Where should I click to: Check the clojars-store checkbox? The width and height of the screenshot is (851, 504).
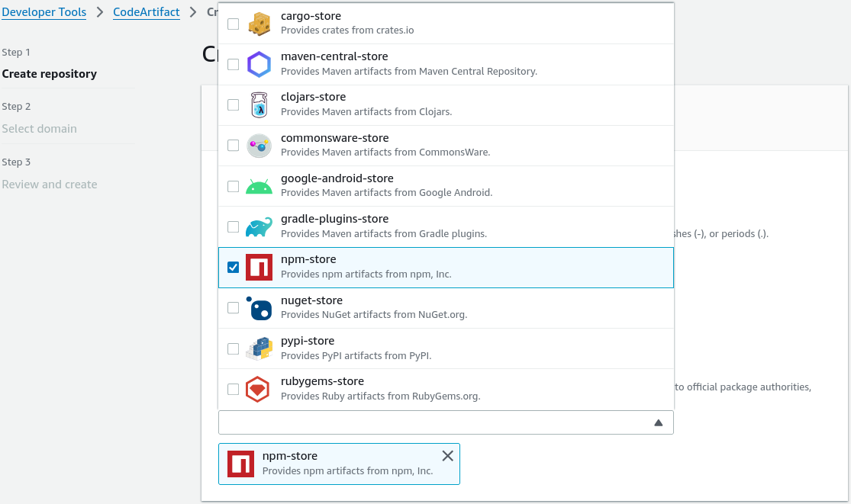233,104
